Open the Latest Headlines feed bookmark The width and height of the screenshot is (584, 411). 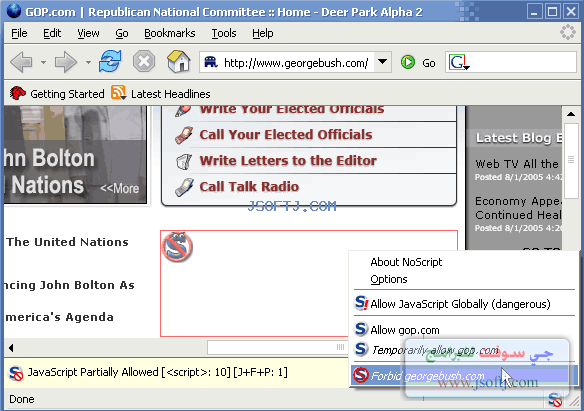(161, 93)
